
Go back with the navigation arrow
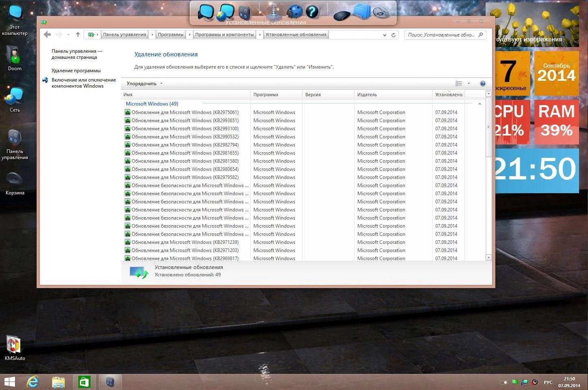click(x=48, y=34)
